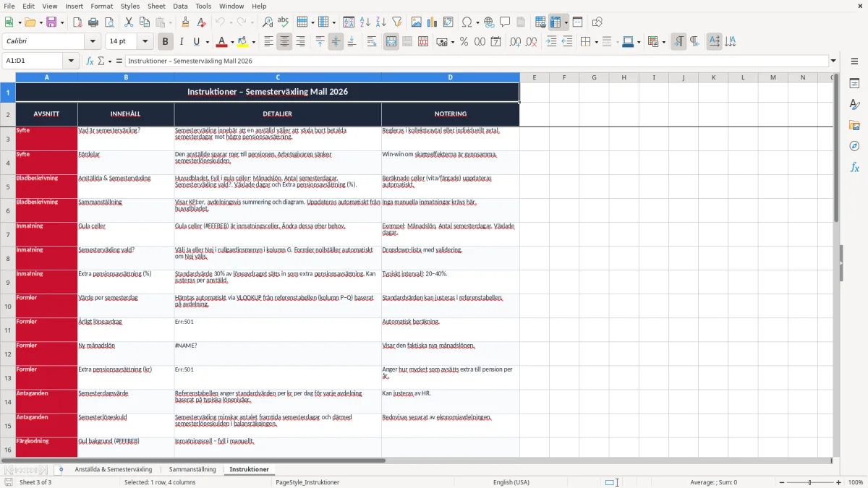Open the Data menu
868x488 pixels.
(x=180, y=6)
